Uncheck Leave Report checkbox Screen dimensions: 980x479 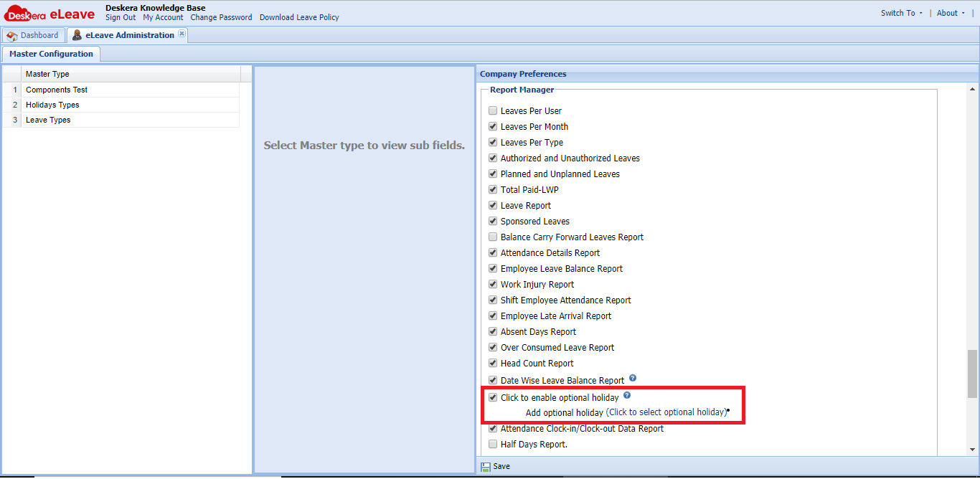coord(493,206)
